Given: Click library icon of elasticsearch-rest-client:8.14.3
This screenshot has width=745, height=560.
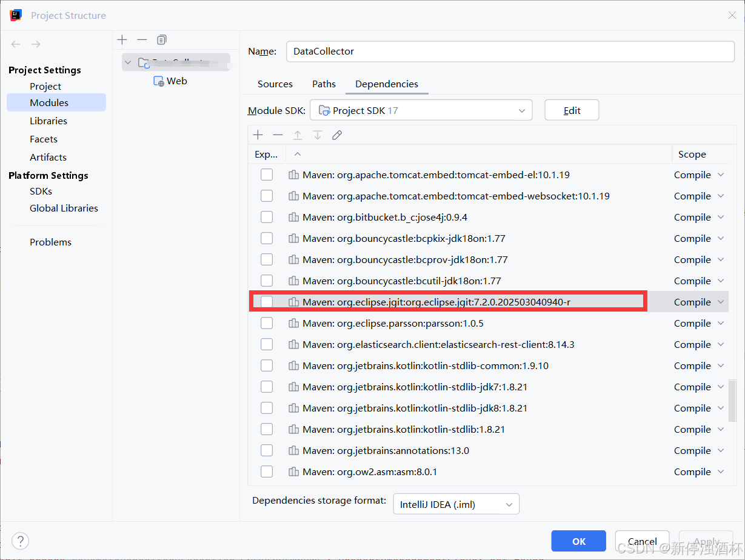Looking at the screenshot, I should tap(293, 344).
